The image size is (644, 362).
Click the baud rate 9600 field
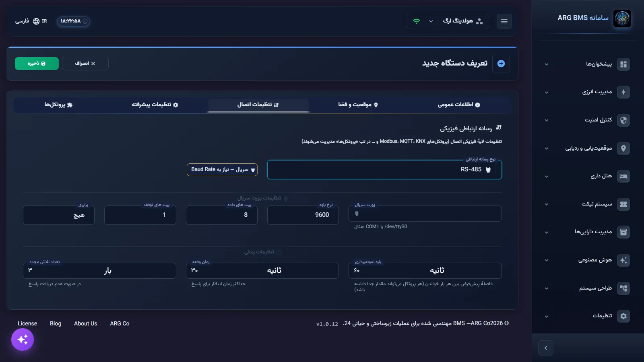click(303, 215)
